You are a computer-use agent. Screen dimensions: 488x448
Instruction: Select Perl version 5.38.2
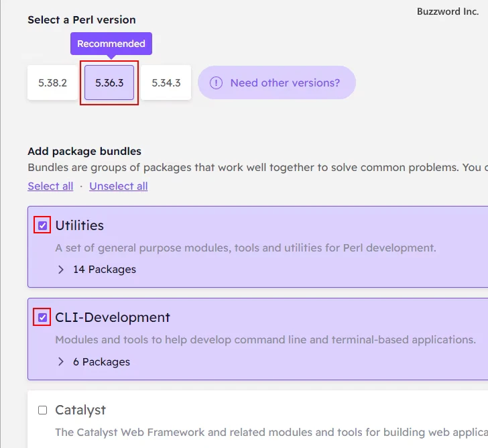pyautogui.click(x=52, y=82)
